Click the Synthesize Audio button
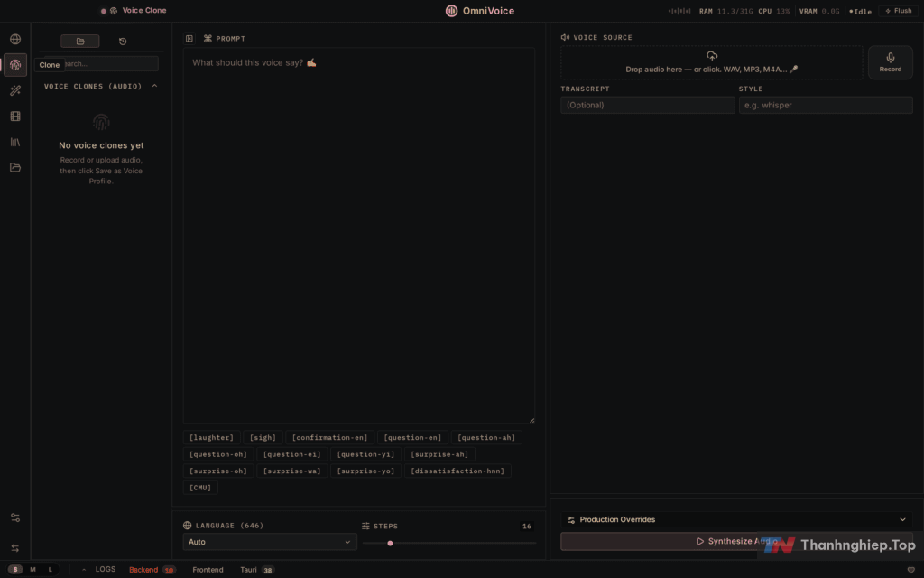 click(736, 542)
